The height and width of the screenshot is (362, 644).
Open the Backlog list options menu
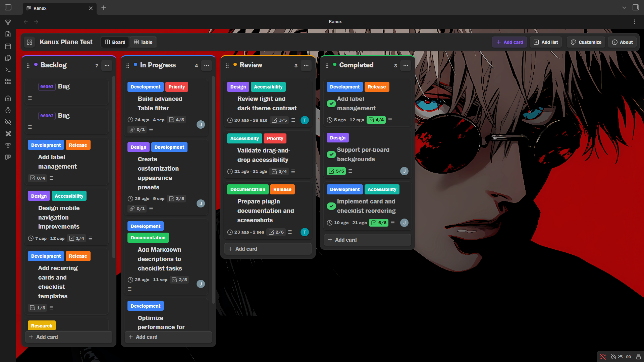click(107, 66)
